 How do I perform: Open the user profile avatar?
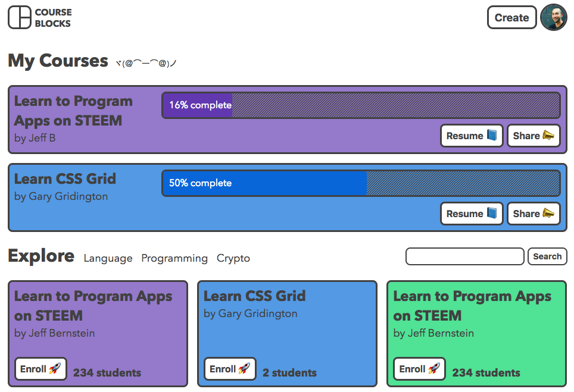553,18
